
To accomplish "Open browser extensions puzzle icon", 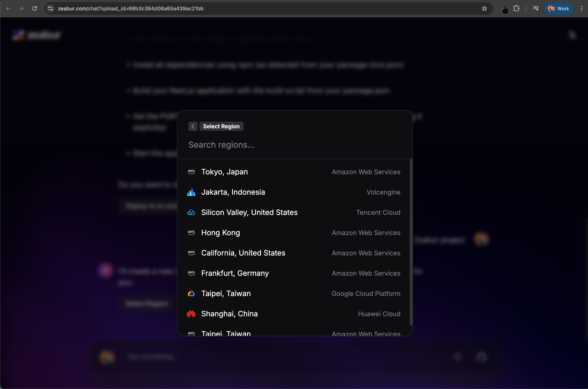I will pyautogui.click(x=516, y=8).
